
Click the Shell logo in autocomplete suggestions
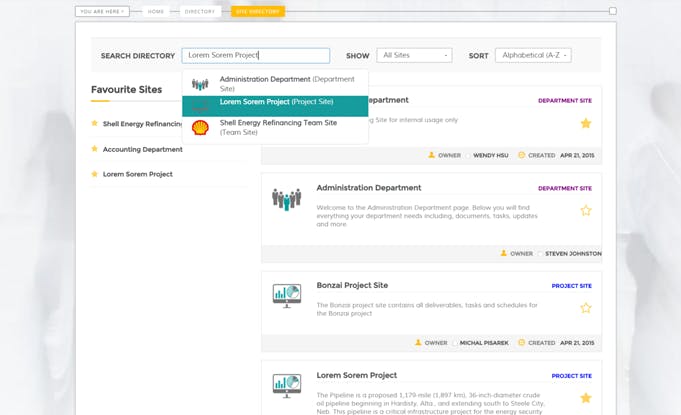pyautogui.click(x=200, y=128)
